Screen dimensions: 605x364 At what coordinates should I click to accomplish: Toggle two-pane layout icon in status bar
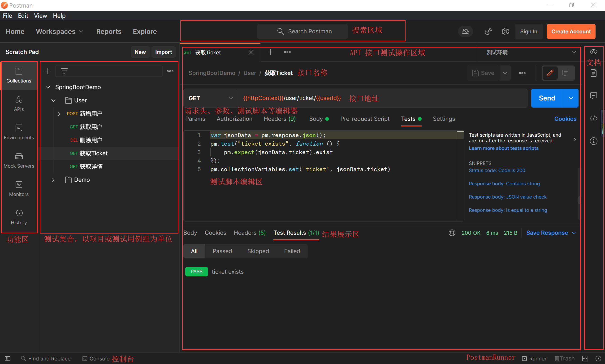click(585, 359)
